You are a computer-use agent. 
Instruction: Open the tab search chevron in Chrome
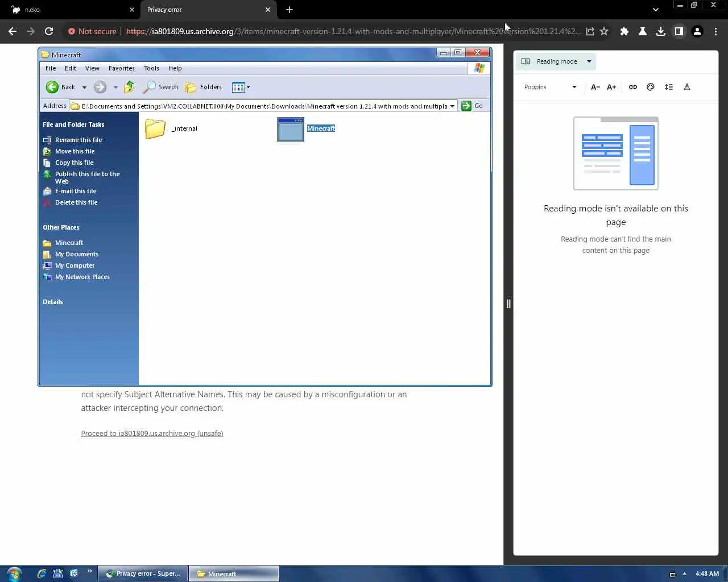click(656, 10)
